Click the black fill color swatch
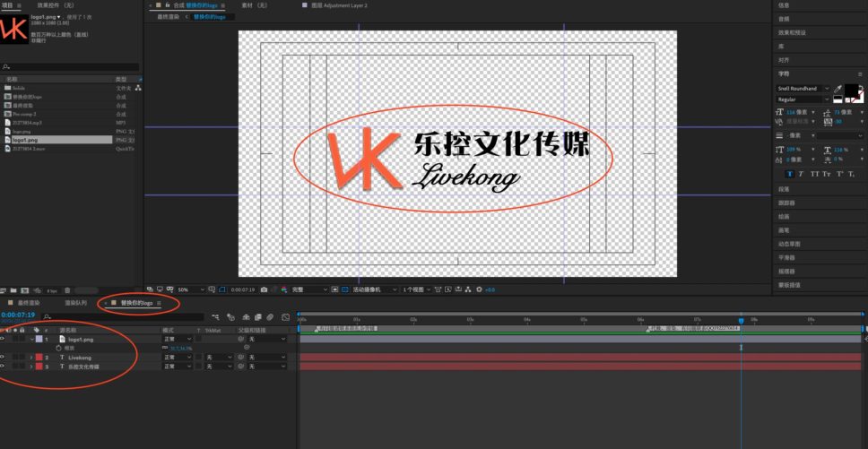This screenshot has width=868, height=449. (850, 90)
